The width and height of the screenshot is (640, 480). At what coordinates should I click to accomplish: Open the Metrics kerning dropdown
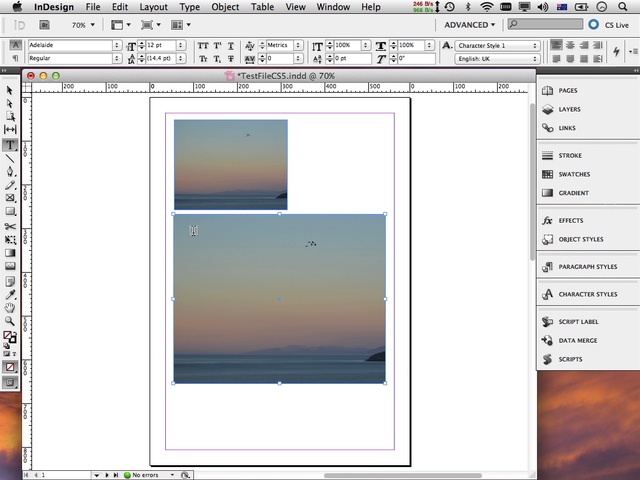298,45
